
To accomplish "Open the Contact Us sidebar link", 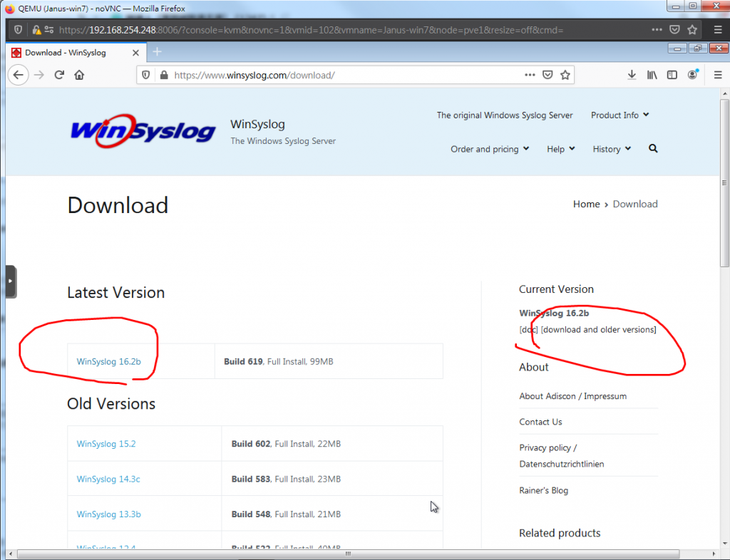I will 540,422.
